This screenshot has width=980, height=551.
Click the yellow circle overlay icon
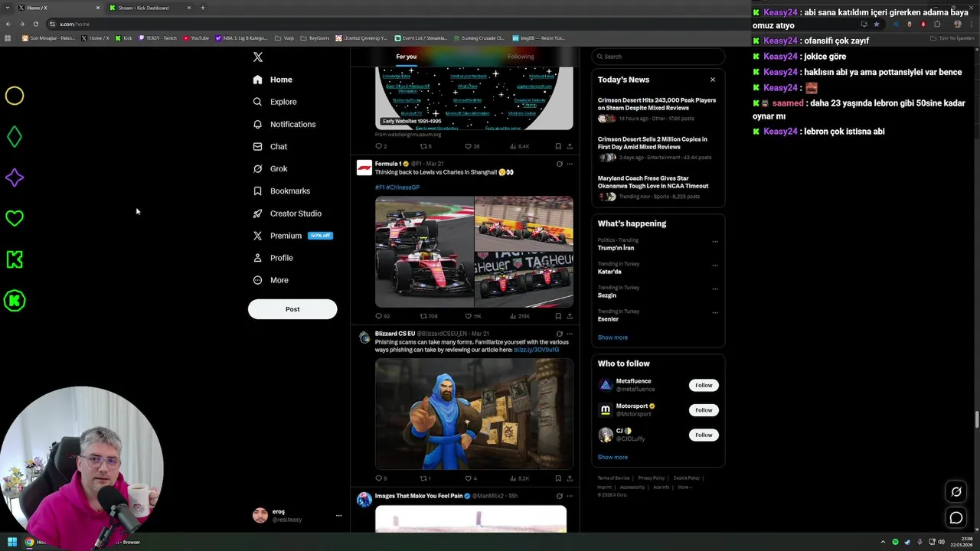coord(15,96)
